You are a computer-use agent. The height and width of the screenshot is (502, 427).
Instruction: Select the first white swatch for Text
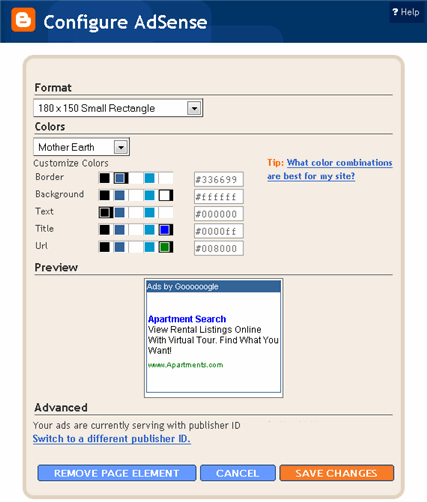pos(135,212)
